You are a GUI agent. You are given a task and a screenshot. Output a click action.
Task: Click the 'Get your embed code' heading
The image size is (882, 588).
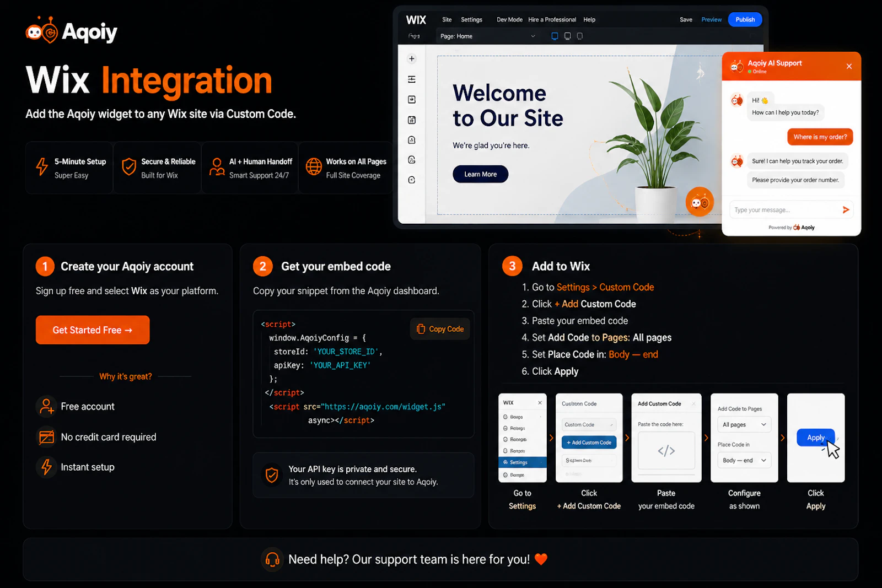pyautogui.click(x=336, y=267)
